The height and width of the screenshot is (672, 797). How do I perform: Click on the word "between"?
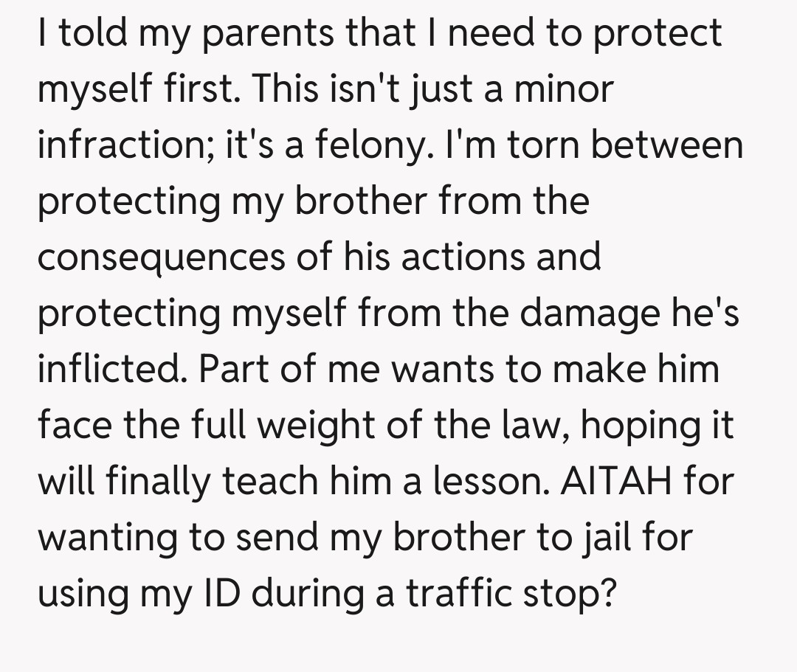[668, 146]
